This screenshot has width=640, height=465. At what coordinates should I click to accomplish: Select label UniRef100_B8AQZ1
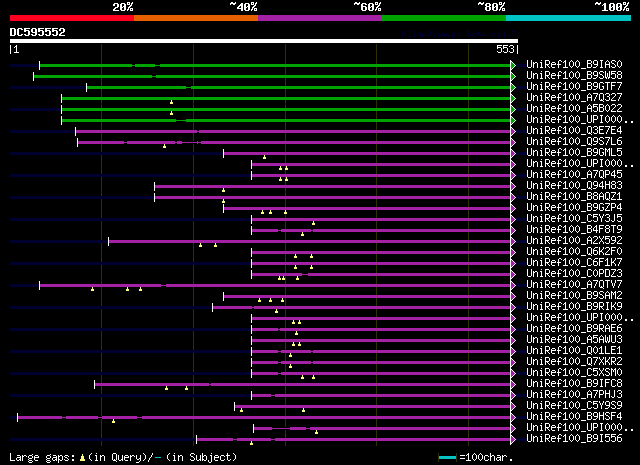pyautogui.click(x=574, y=196)
